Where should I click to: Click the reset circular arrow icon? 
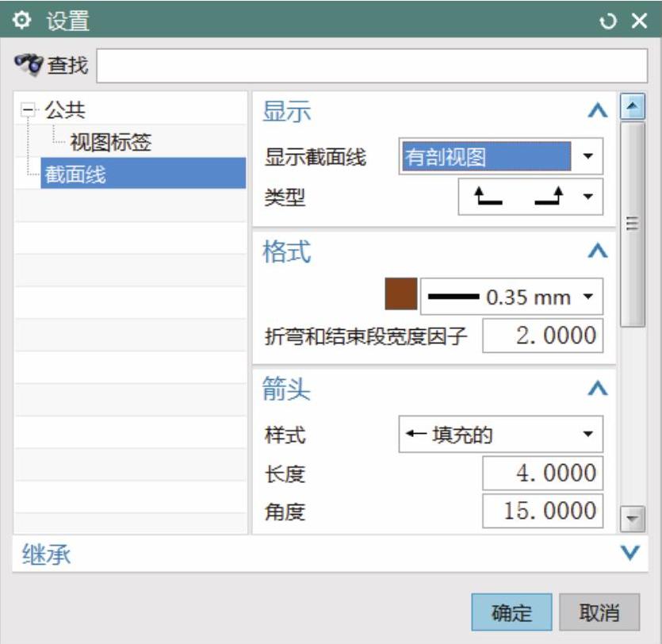coord(608,21)
